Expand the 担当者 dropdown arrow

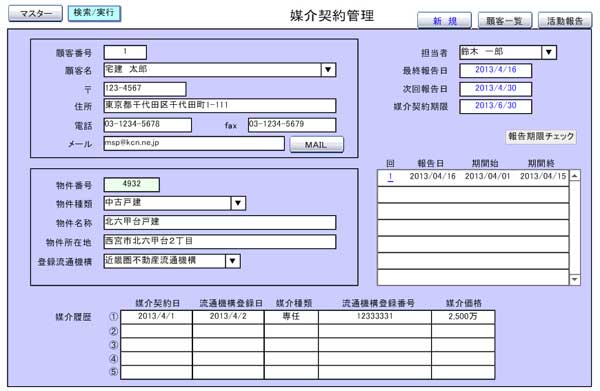[x=549, y=52]
